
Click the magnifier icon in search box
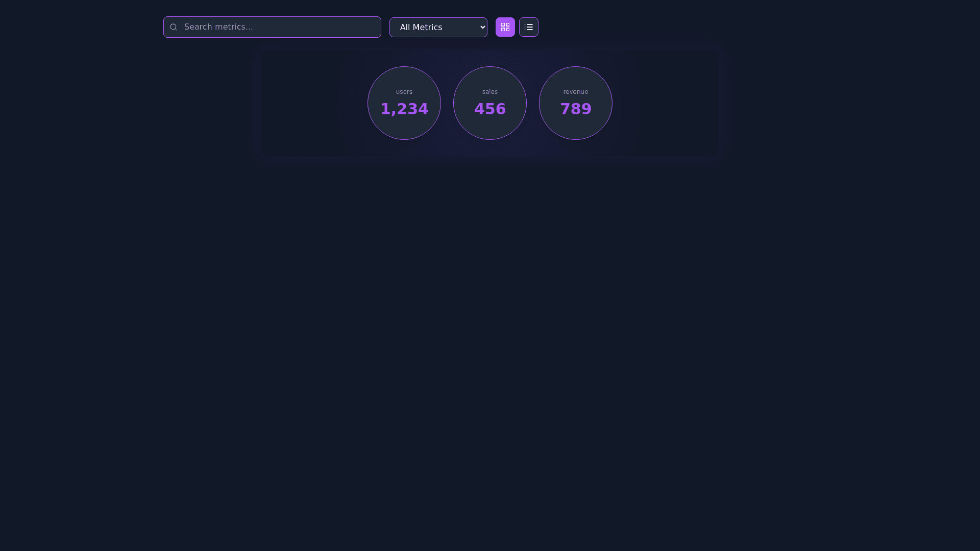pos(174,27)
